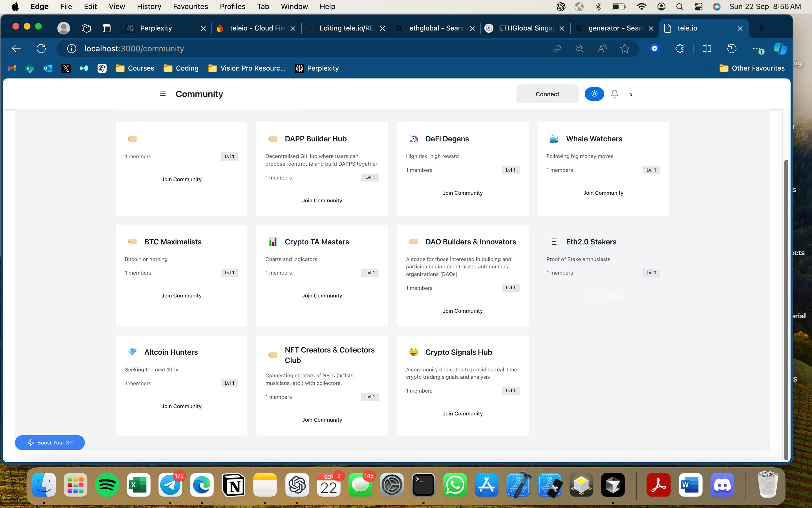
Task: Click the Crypto Signals Hub money-face icon
Action: (413, 352)
